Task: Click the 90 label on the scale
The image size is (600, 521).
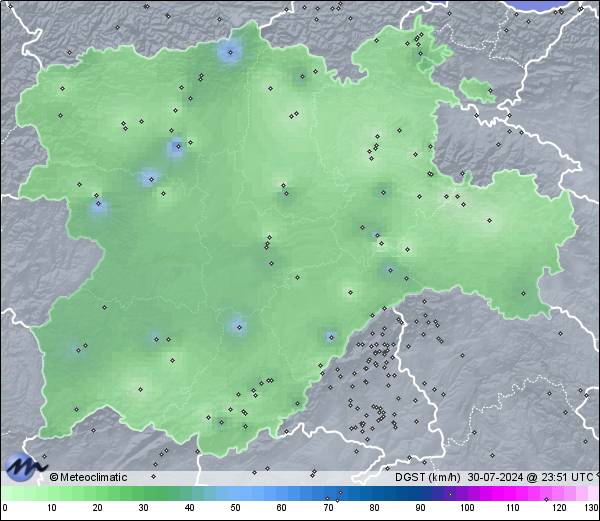Action: (x=420, y=508)
